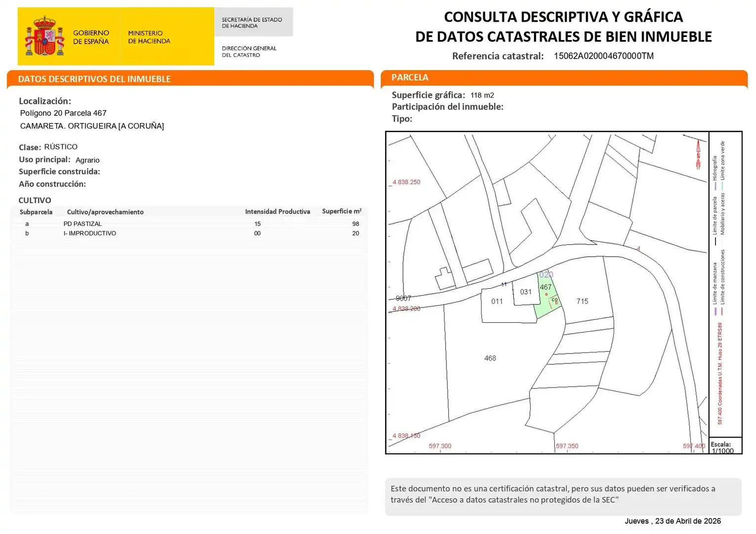Click the coordinate label '597.350' on map

(567, 446)
